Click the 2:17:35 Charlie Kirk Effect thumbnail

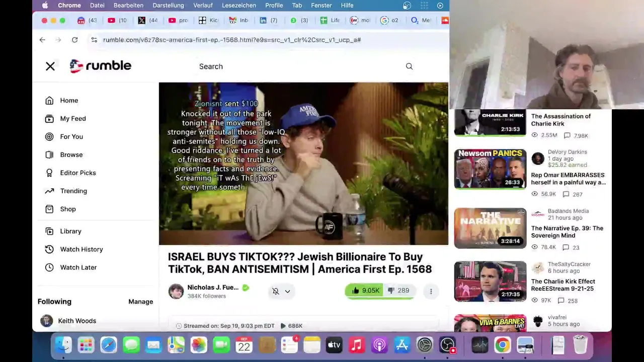[x=490, y=282]
